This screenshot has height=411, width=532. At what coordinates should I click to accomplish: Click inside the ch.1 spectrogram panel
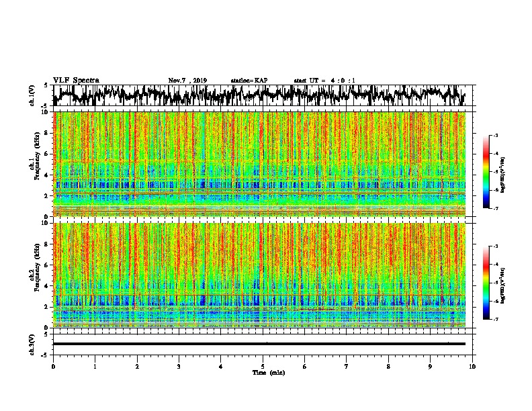pos(259,164)
